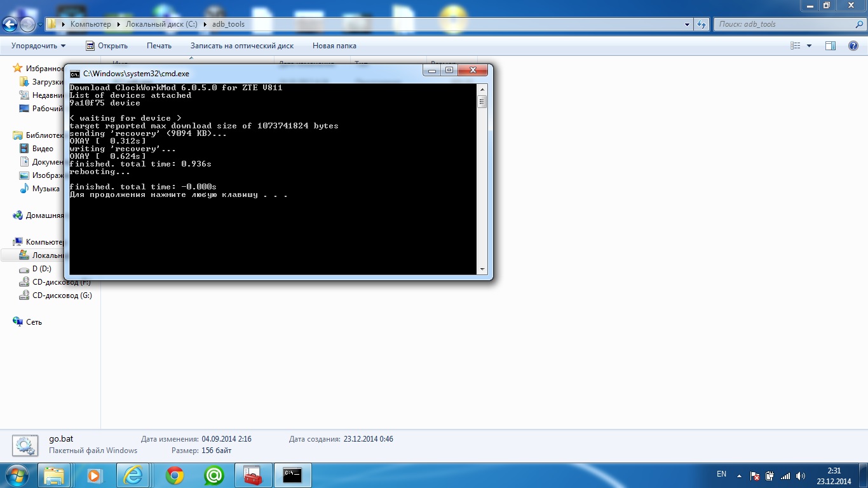Image resolution: width=868 pixels, height=488 pixels.
Task: Click the volume speaker icon in the tray
Action: 800,476
